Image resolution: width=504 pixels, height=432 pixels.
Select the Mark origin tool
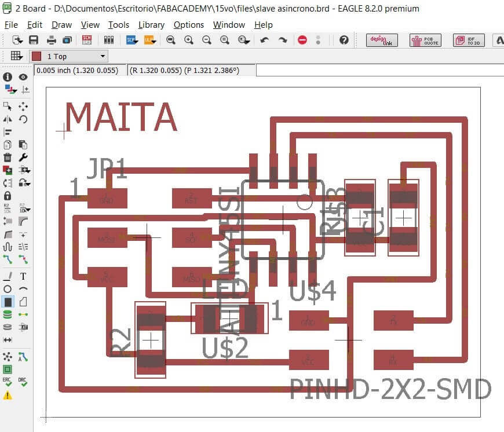tap(25, 90)
